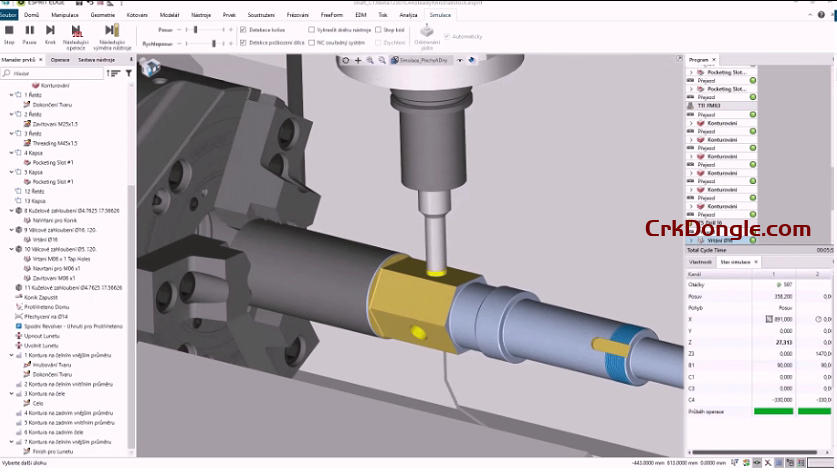Click the Stop simulation button

9,31
